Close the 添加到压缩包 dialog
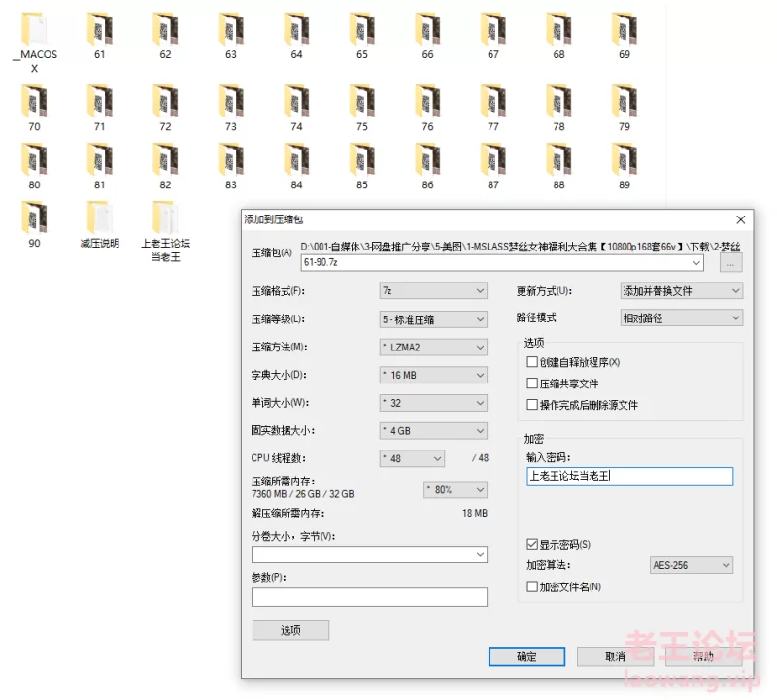Viewport: 777px width, 700px height. [741, 220]
